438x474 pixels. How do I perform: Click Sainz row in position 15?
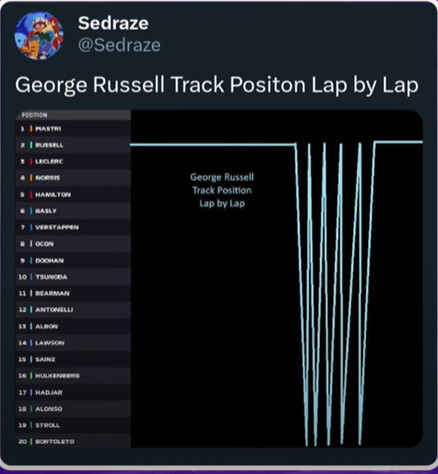pyautogui.click(x=73, y=359)
